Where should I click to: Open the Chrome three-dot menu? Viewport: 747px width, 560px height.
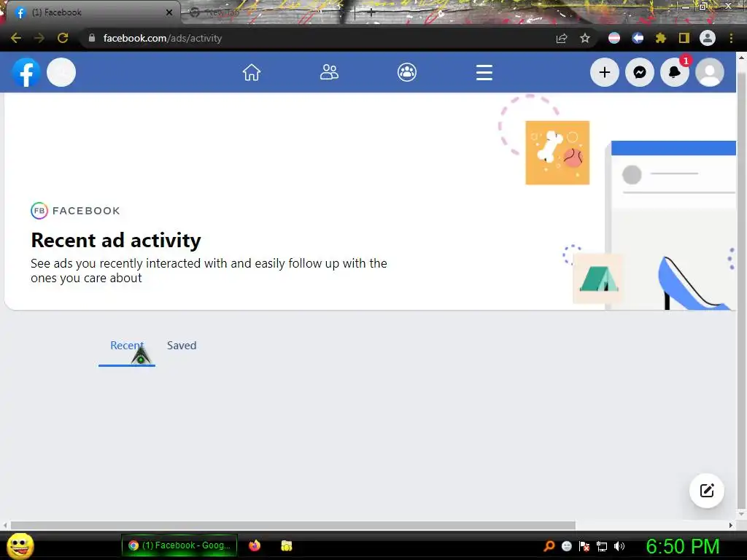click(x=731, y=38)
